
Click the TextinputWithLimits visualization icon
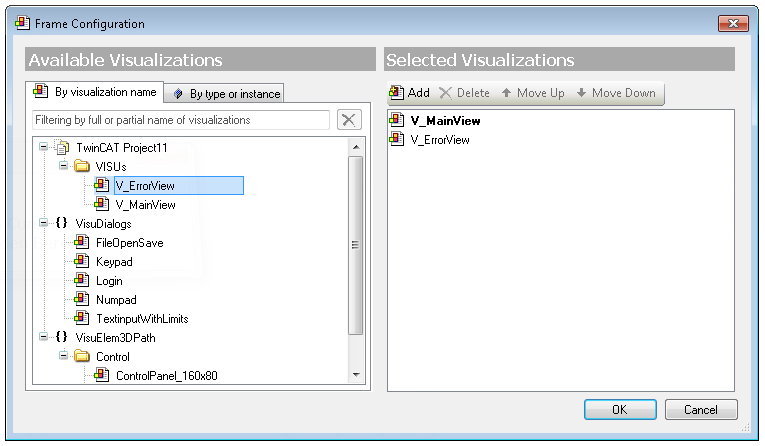(81, 318)
